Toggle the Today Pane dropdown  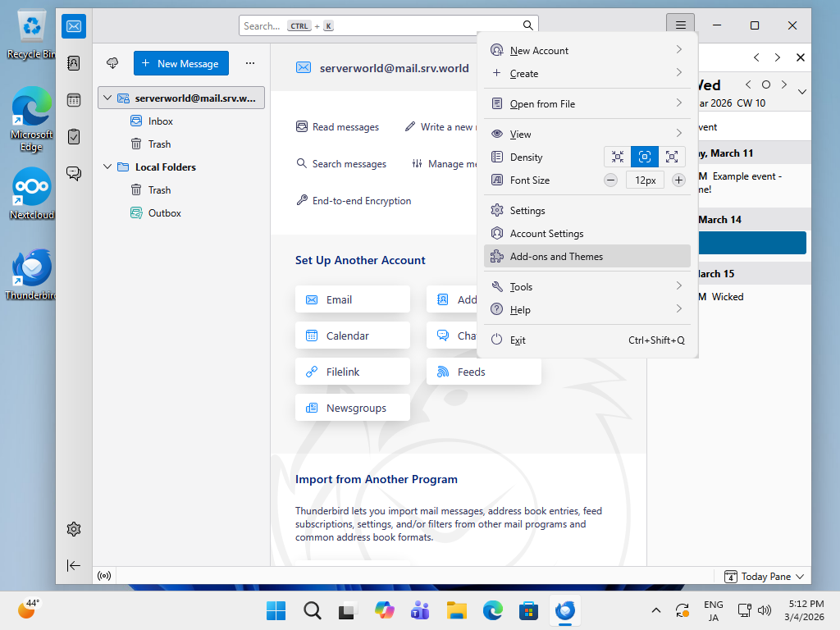pyautogui.click(x=764, y=577)
